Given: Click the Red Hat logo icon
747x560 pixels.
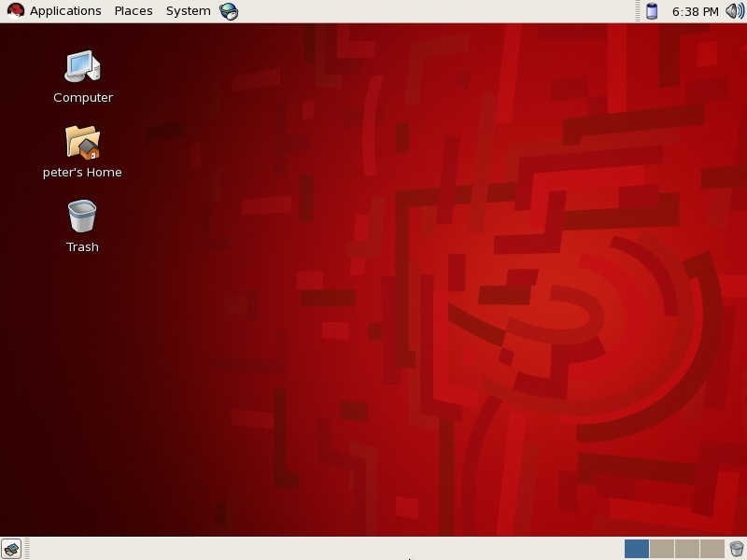Looking at the screenshot, I should pyautogui.click(x=15, y=11).
